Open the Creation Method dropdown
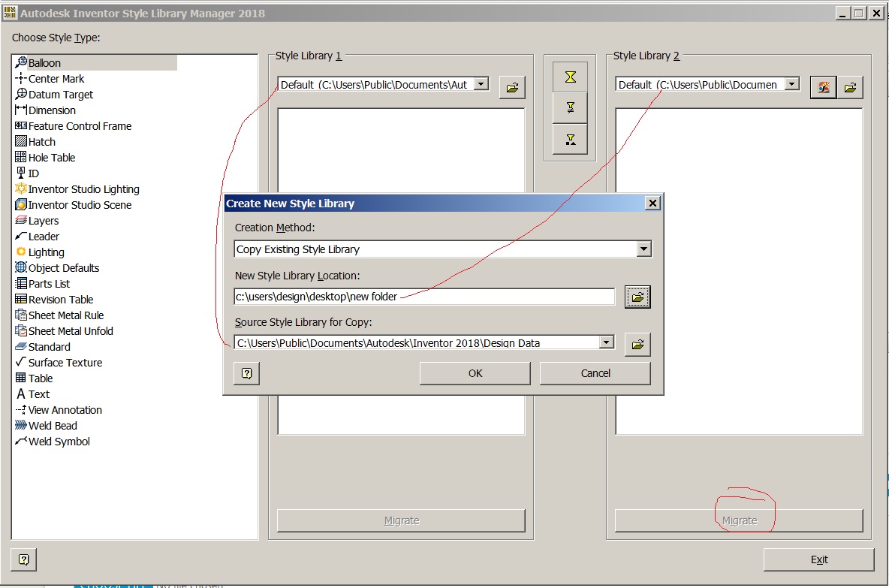The height and width of the screenshot is (588, 889). [x=643, y=249]
